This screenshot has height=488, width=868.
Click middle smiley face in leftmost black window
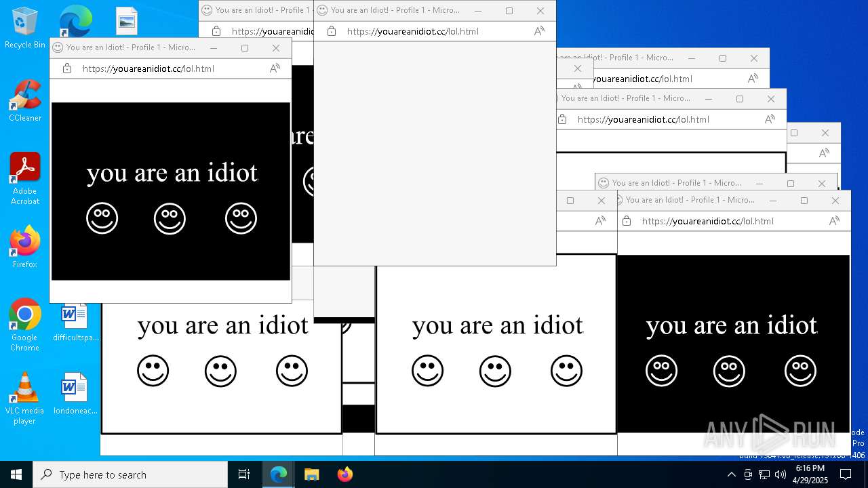[x=170, y=219]
